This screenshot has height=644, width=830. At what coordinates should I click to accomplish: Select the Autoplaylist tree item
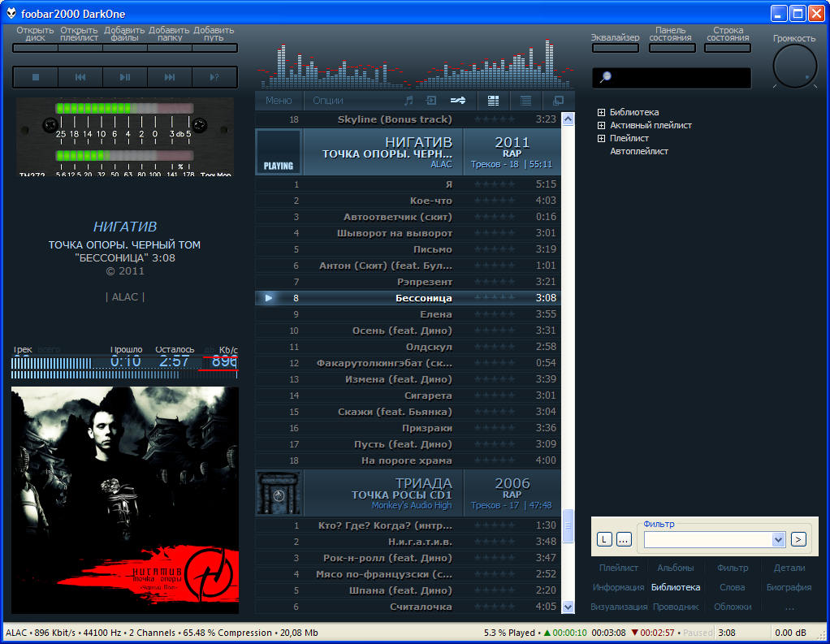click(x=639, y=151)
